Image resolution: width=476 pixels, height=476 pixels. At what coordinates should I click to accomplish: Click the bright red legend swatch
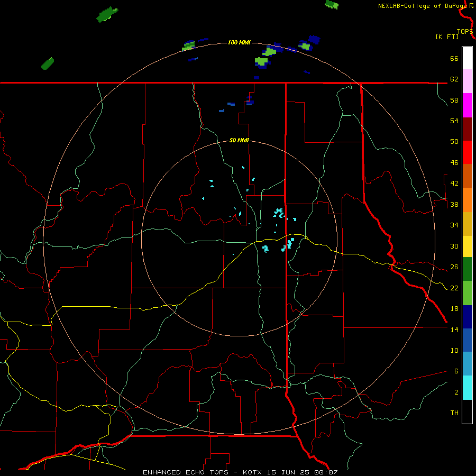click(467, 152)
